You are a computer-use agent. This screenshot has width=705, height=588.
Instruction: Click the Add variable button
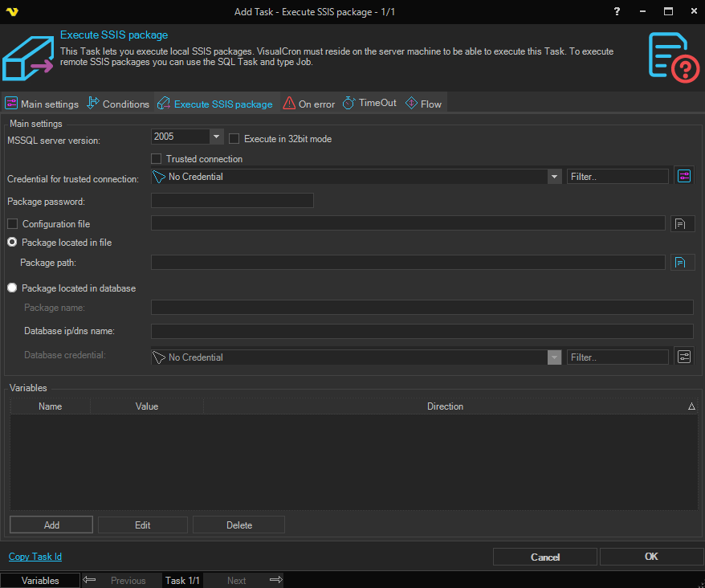point(51,525)
